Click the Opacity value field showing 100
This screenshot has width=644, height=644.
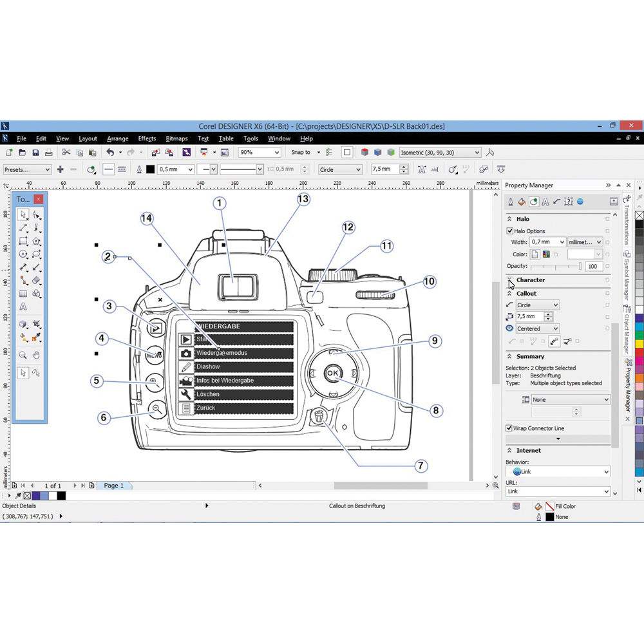(x=593, y=266)
